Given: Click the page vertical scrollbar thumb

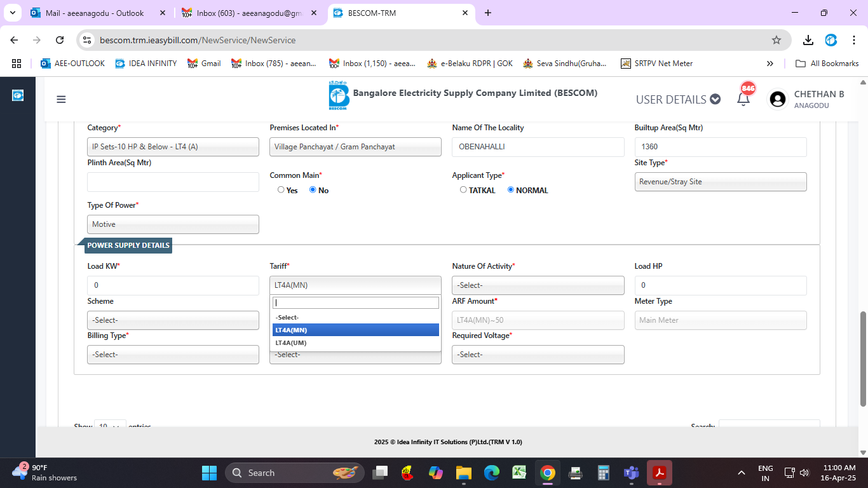Looking at the screenshot, I should pos(863,359).
